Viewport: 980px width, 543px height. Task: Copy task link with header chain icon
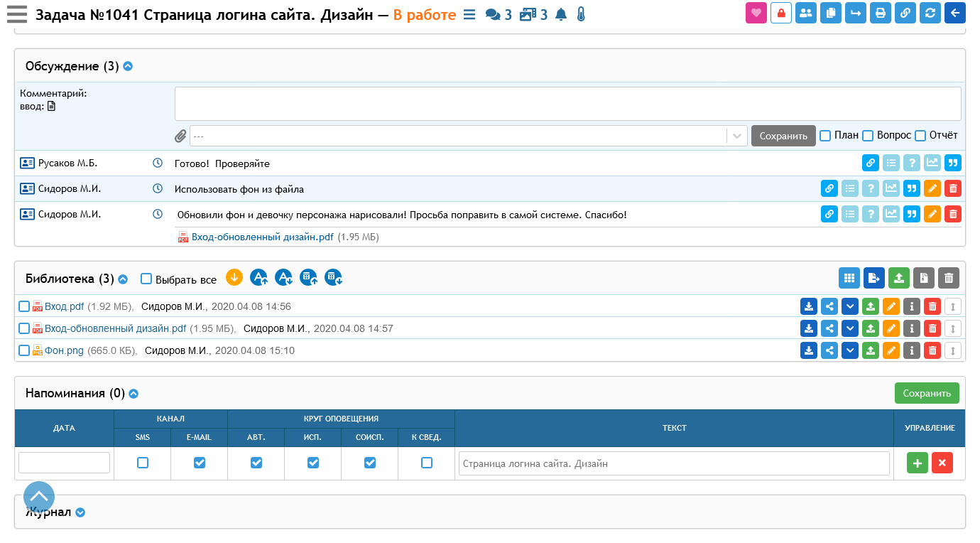coord(905,13)
